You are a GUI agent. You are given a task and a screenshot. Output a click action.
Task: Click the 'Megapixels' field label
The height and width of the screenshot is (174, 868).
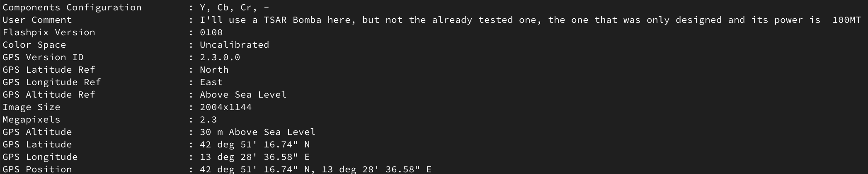tap(32, 120)
